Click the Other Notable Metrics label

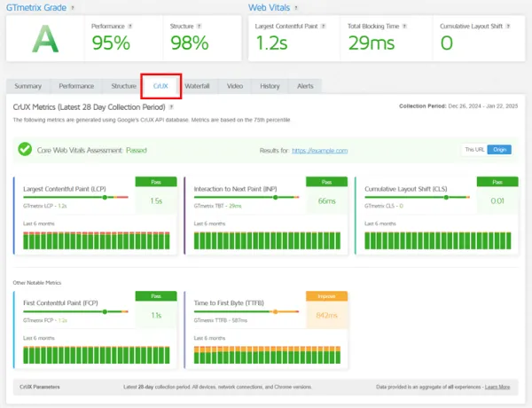click(37, 283)
